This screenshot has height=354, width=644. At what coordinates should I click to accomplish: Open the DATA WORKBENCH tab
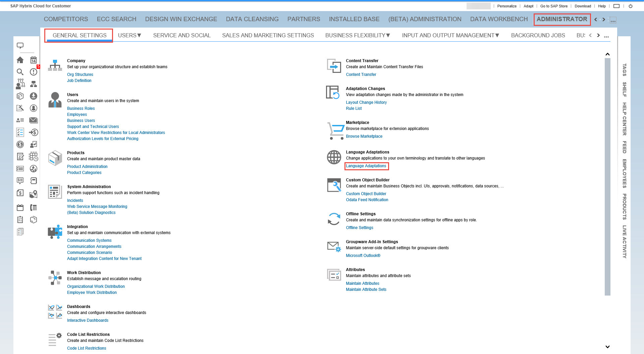click(x=499, y=19)
